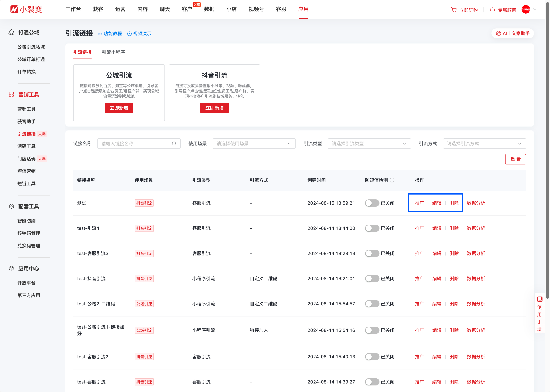Click the 功能教程 book icon
550x392 pixels.
tap(100, 34)
